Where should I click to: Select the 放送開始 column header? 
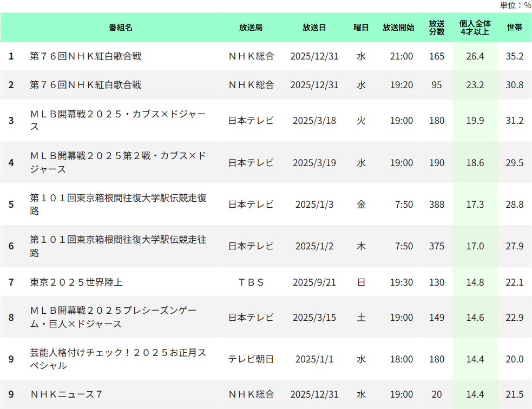(x=398, y=28)
